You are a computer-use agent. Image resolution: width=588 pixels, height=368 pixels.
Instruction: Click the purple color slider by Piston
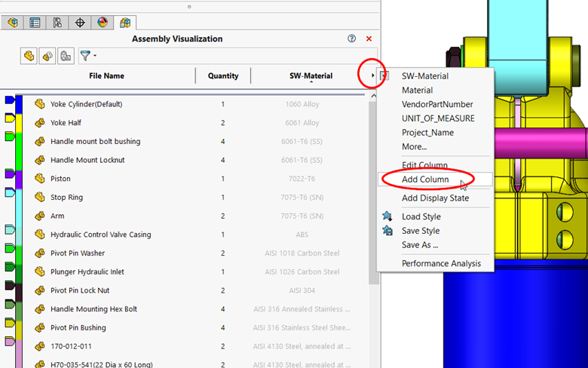(x=10, y=173)
